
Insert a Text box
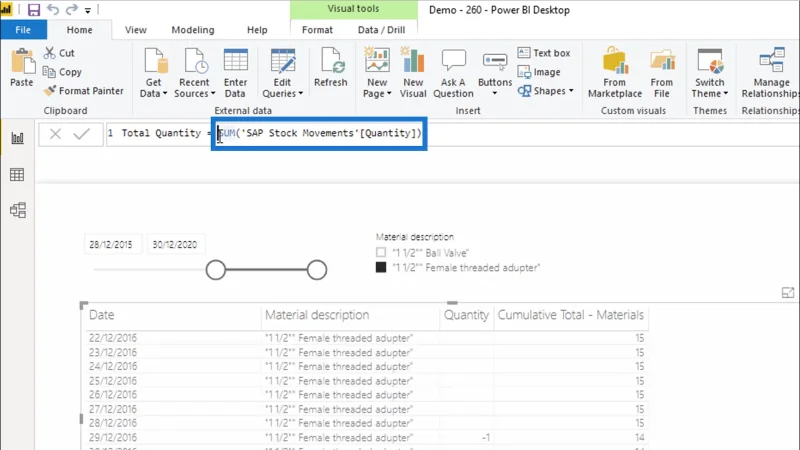(544, 53)
